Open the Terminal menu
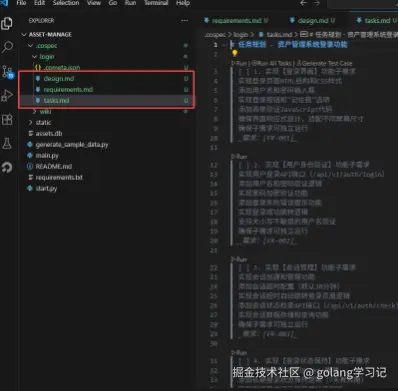This screenshot has width=398, height=391. pyautogui.click(x=156, y=3)
